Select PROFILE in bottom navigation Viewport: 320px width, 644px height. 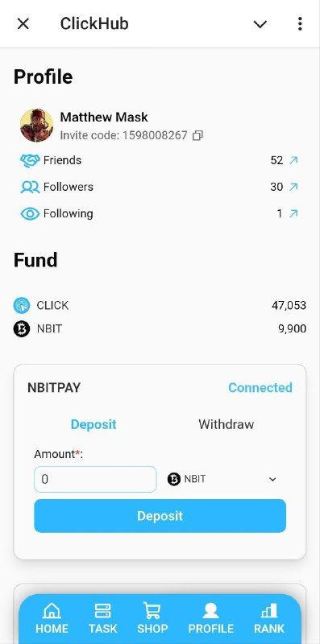click(x=210, y=618)
